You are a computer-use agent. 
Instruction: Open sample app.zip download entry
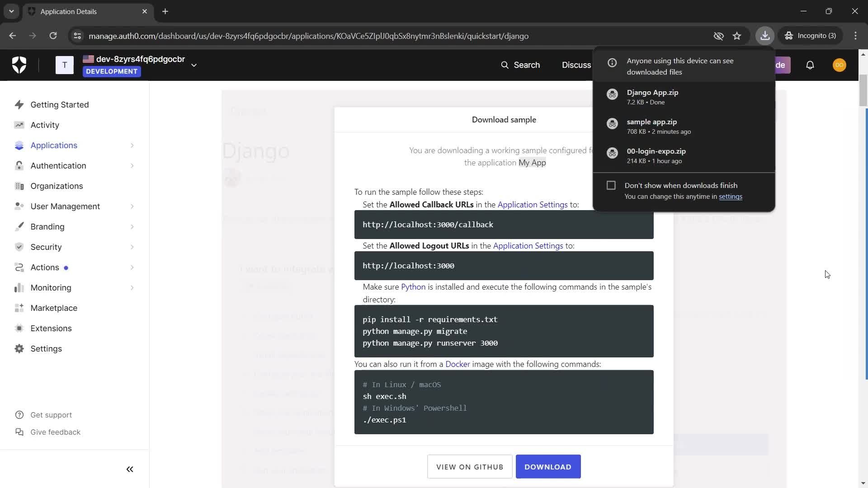[684, 126]
